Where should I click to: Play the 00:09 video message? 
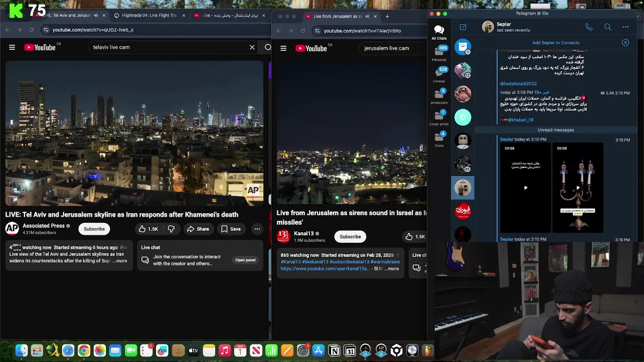(x=578, y=188)
